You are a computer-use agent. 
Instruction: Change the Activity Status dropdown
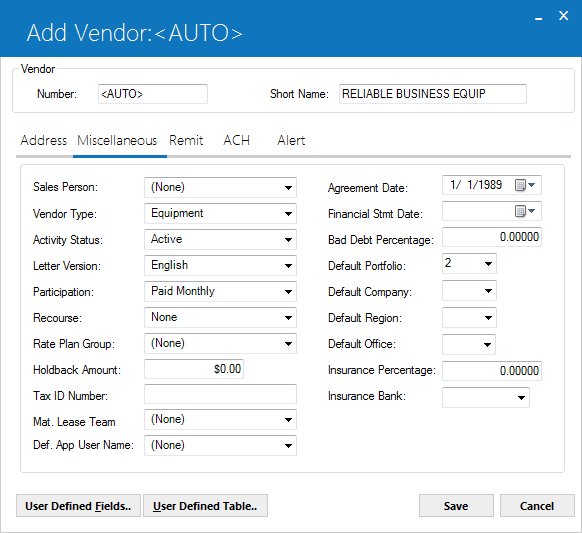[x=220, y=239]
